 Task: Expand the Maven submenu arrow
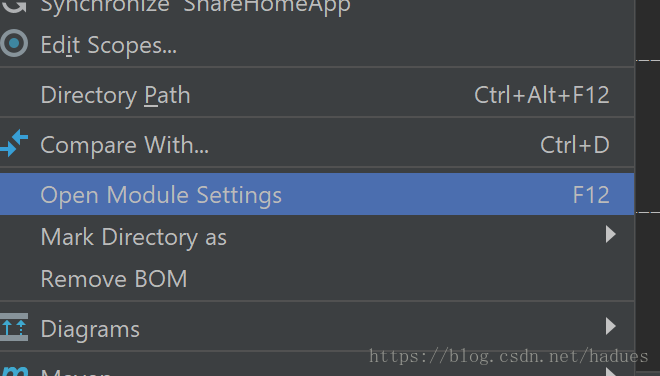click(x=611, y=373)
